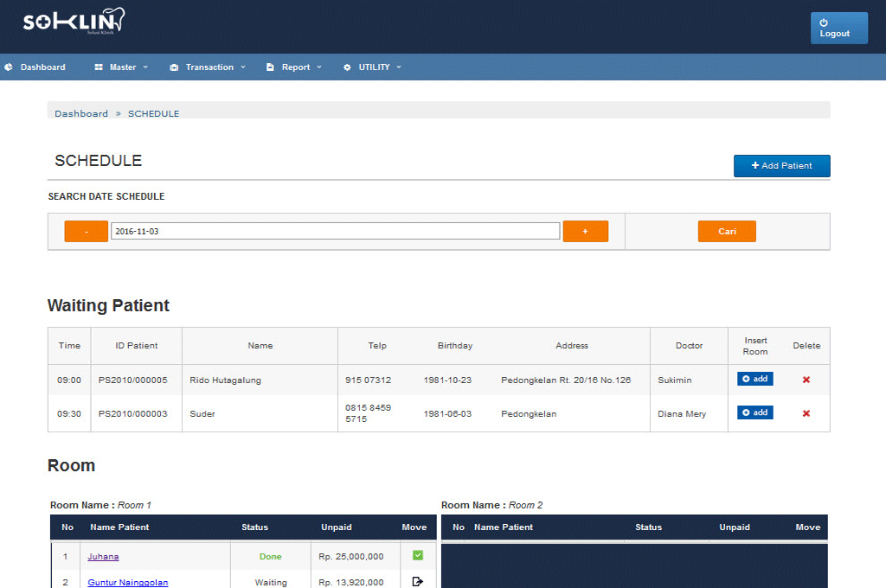Click the schedule date input field

click(x=335, y=232)
